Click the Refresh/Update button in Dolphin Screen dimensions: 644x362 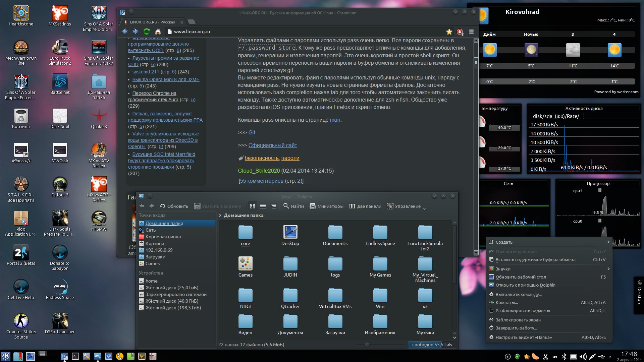[x=172, y=206]
